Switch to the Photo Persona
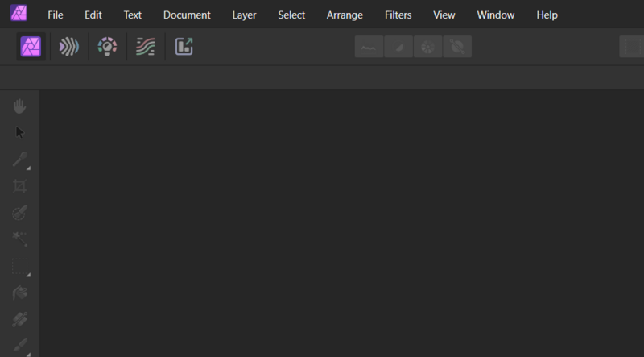The width and height of the screenshot is (644, 357). (x=31, y=47)
